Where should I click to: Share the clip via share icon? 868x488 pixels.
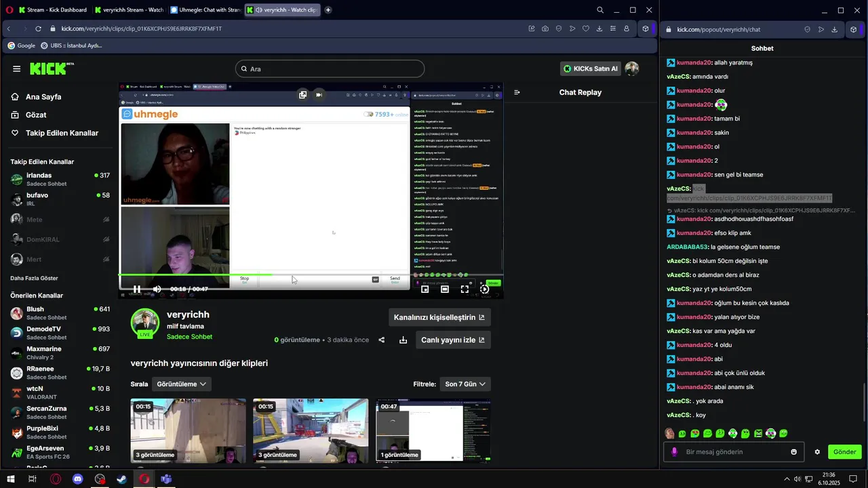point(381,340)
